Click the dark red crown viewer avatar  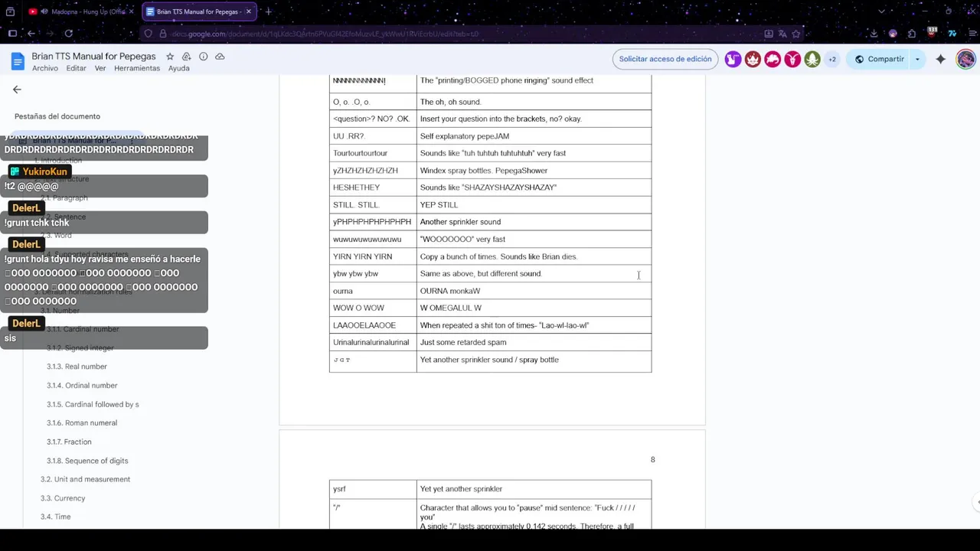coord(753,59)
